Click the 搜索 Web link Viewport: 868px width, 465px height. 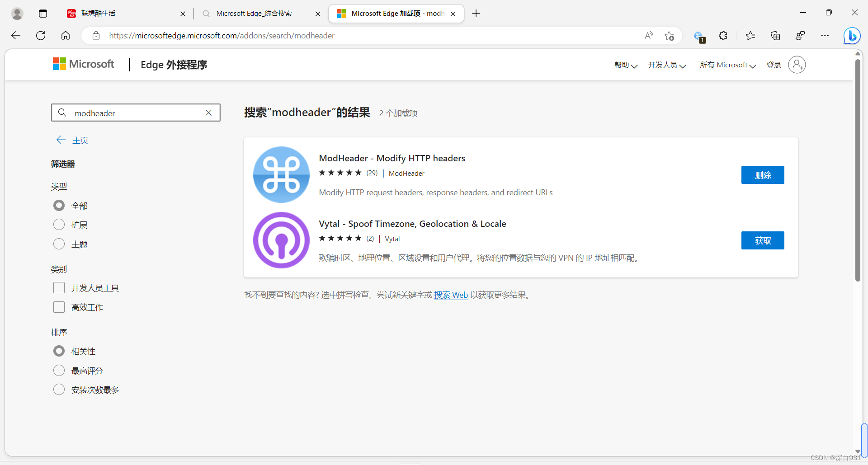tap(451, 295)
